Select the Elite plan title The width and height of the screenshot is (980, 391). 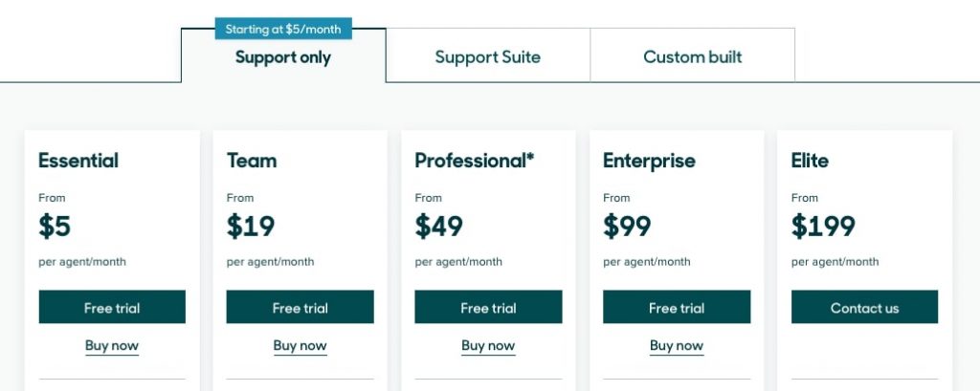click(x=810, y=161)
